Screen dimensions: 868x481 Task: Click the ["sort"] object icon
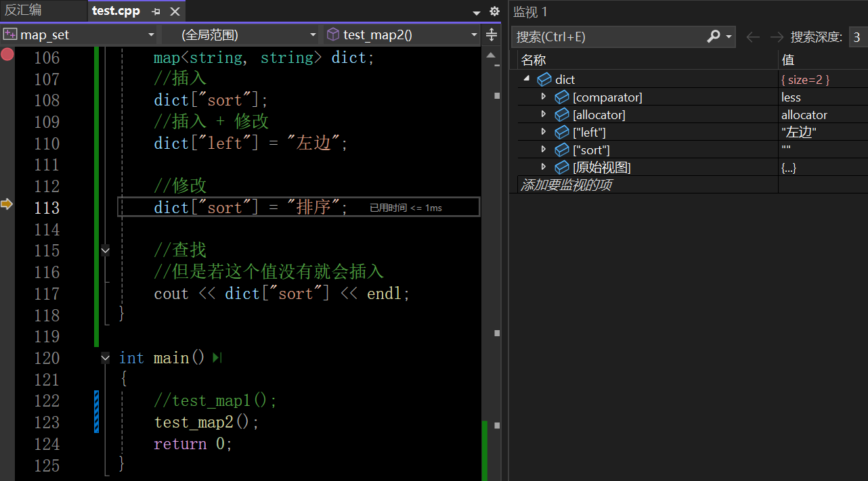(562, 150)
